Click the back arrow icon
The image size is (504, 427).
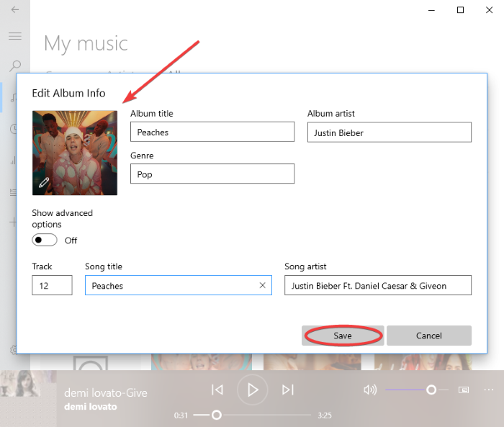[15, 10]
